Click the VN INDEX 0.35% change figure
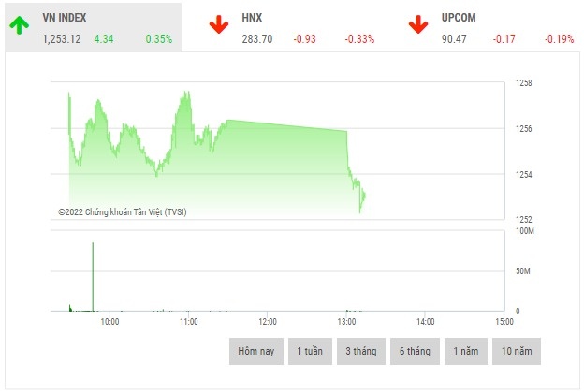Viewport: 584px width, 392px height. point(159,39)
